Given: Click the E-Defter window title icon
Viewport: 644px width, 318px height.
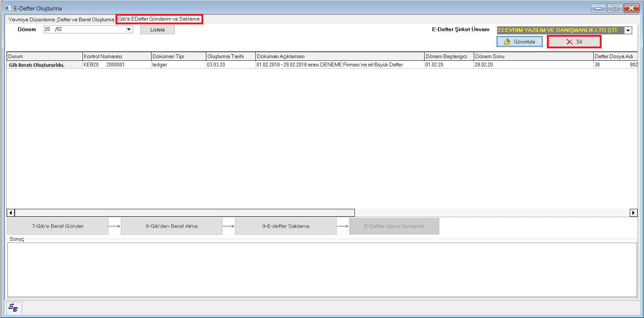Looking at the screenshot, I should [x=8, y=8].
